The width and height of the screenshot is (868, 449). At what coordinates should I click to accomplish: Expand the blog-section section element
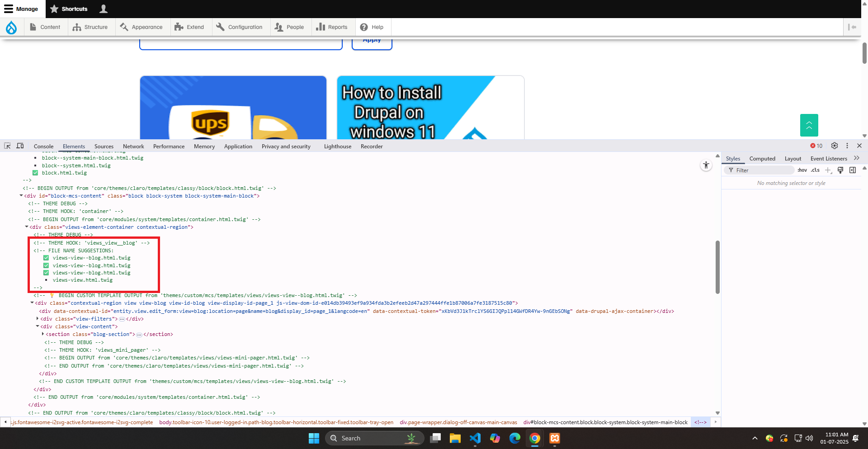coord(43,334)
